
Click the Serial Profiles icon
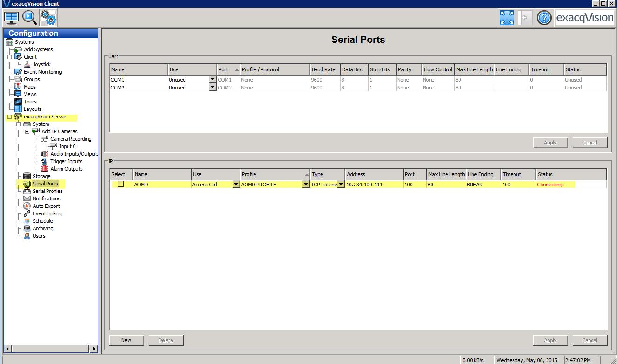point(27,191)
